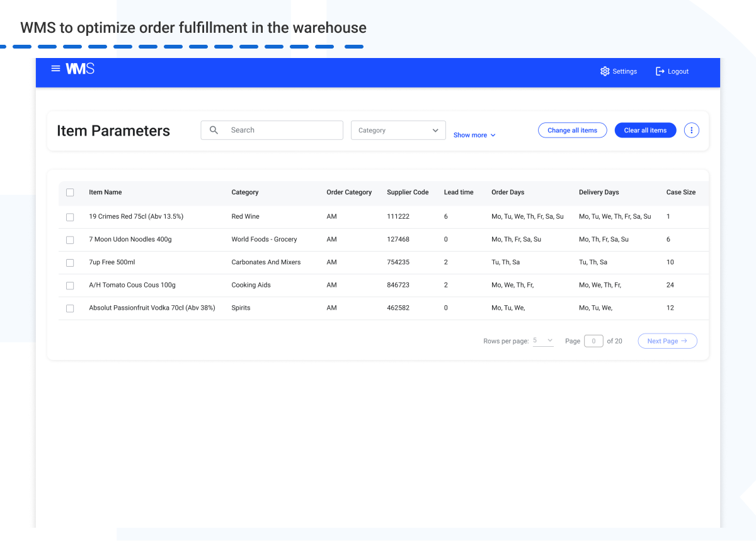Open the hamburger navigation menu
The height and width of the screenshot is (541, 756).
pos(55,68)
